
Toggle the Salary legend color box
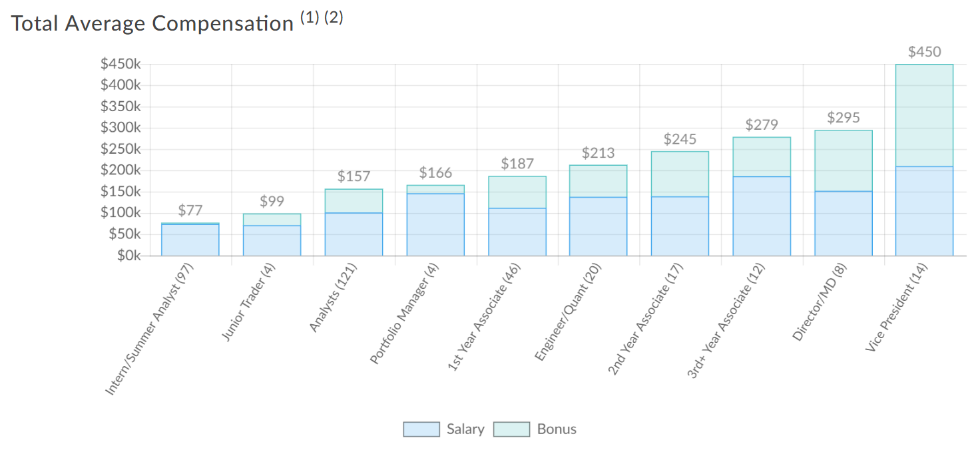[421, 429]
